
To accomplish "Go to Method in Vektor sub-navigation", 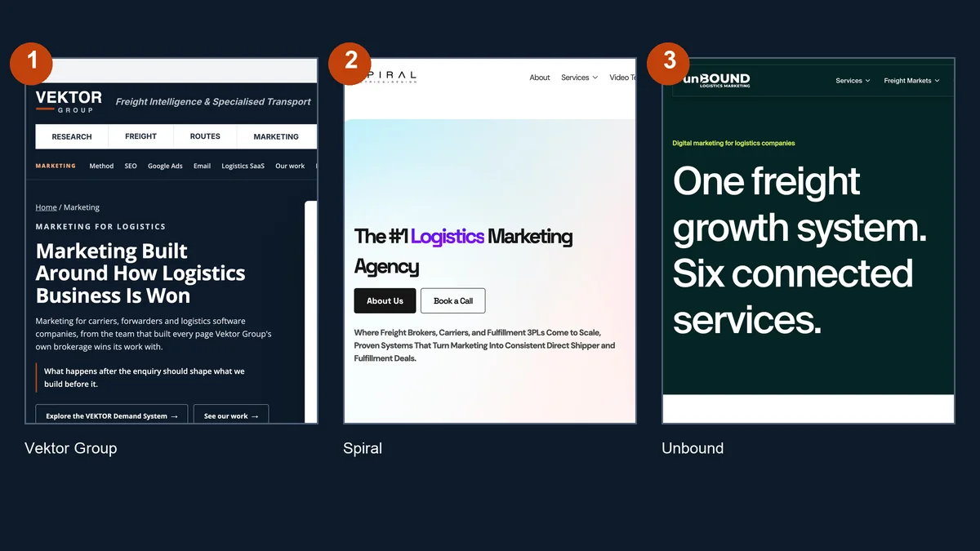I will pos(101,166).
